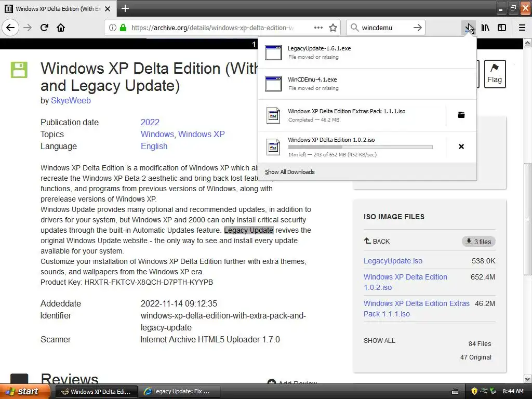Screen dimensions: 532x399
Task: Show sidebars toolbar icon
Action: click(502, 28)
